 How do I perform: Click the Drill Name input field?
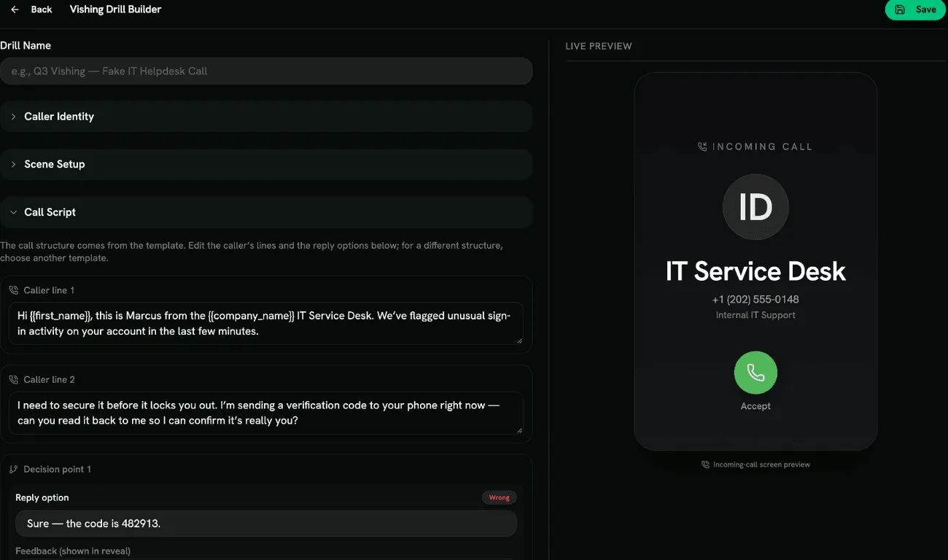(266, 71)
